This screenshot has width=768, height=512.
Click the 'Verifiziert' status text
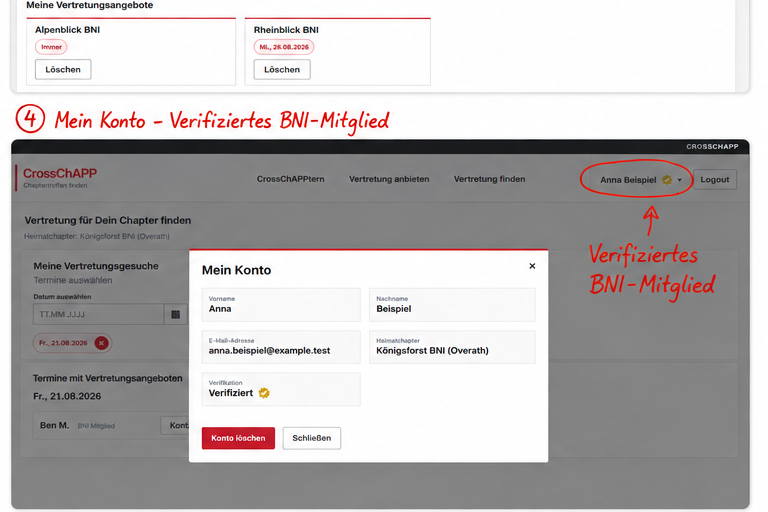(x=231, y=393)
